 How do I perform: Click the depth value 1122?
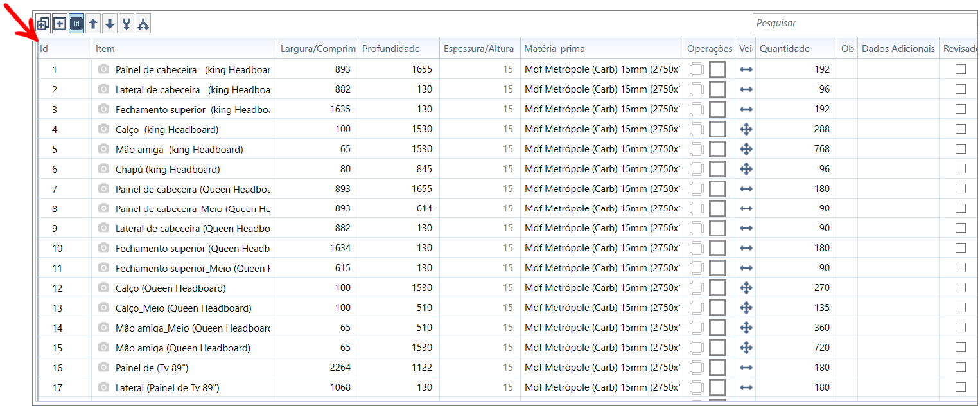[x=422, y=368]
